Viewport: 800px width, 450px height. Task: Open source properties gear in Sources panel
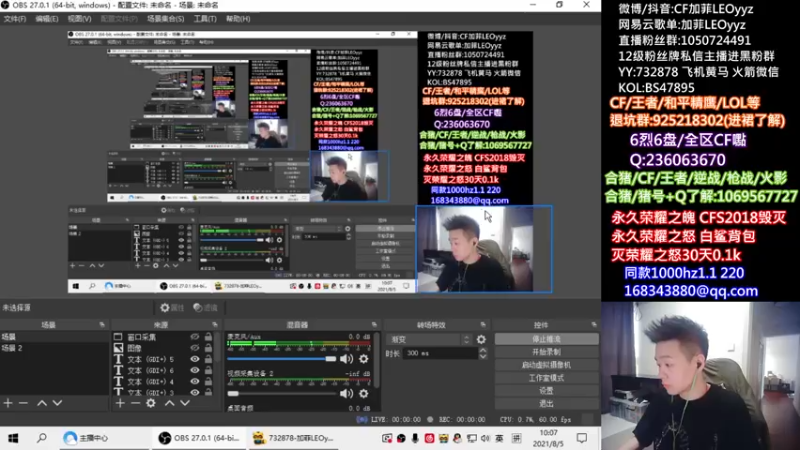tap(151, 403)
